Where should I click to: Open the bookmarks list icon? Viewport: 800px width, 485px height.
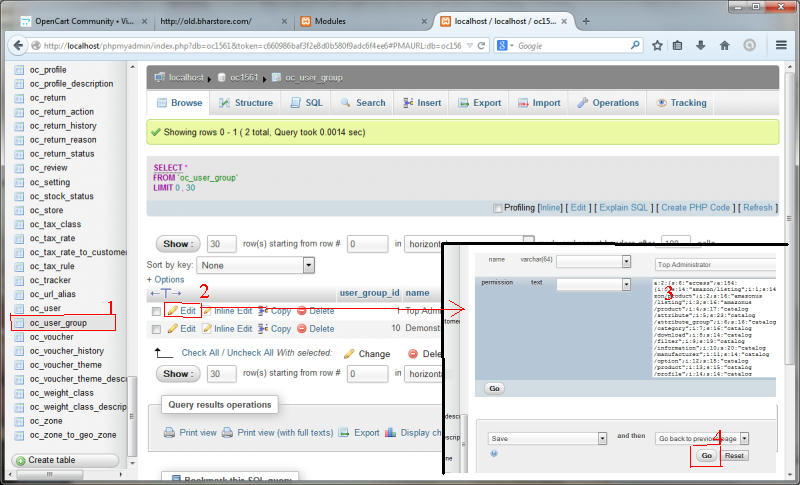[678, 45]
